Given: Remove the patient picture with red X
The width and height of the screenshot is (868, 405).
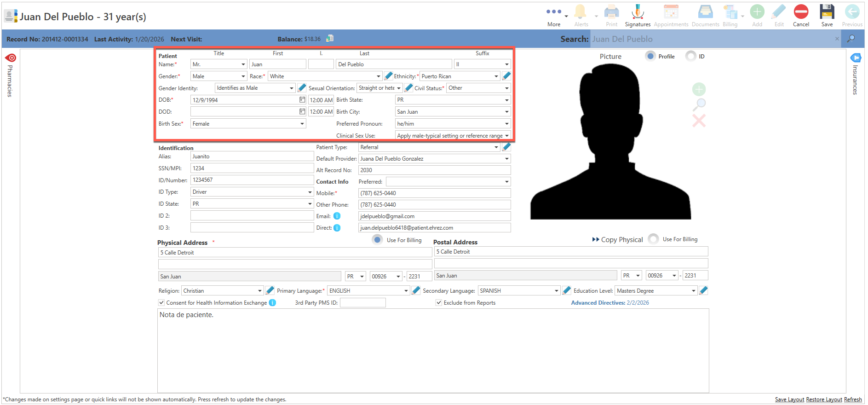Looking at the screenshot, I should pyautogui.click(x=699, y=121).
